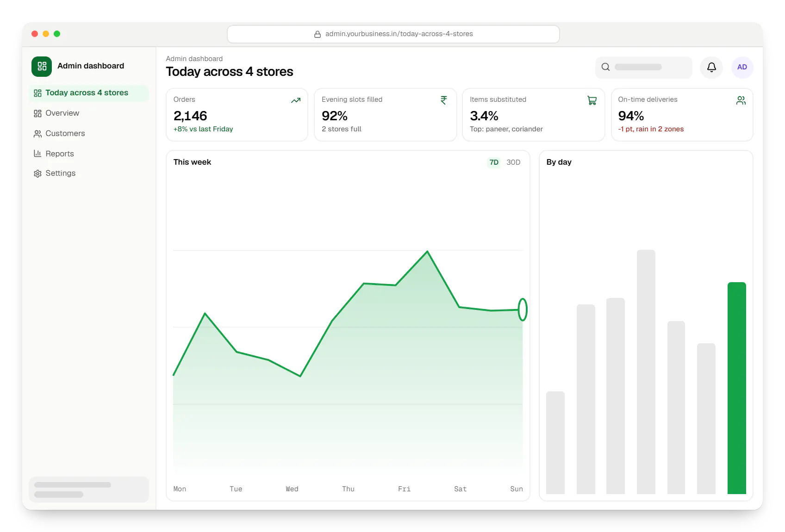Click the 'By day' chart title
The width and height of the screenshot is (785, 532).
pyautogui.click(x=559, y=162)
